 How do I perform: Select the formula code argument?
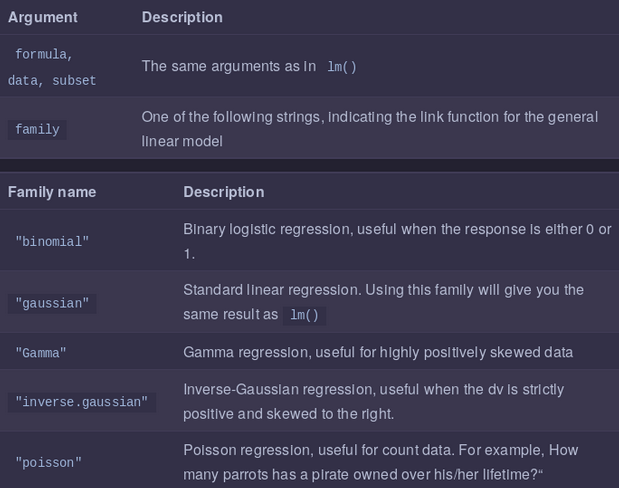click(x=43, y=54)
